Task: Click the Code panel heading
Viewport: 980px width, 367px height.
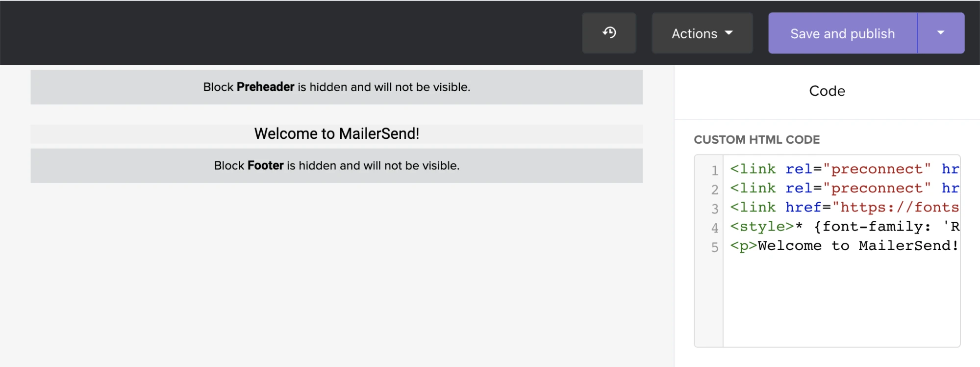Action: coord(827,91)
